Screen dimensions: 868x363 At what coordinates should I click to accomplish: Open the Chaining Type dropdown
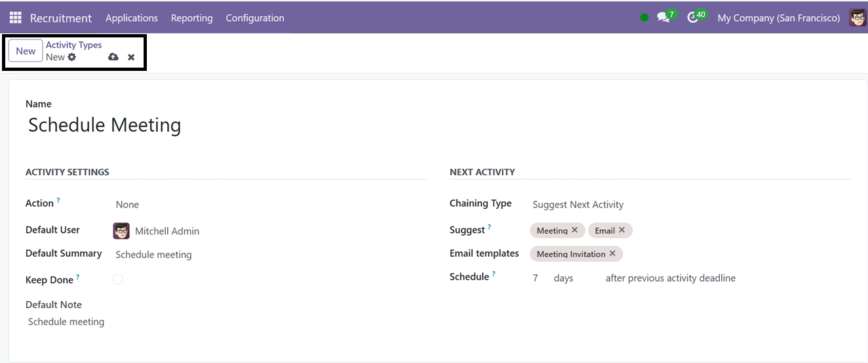(x=690, y=205)
